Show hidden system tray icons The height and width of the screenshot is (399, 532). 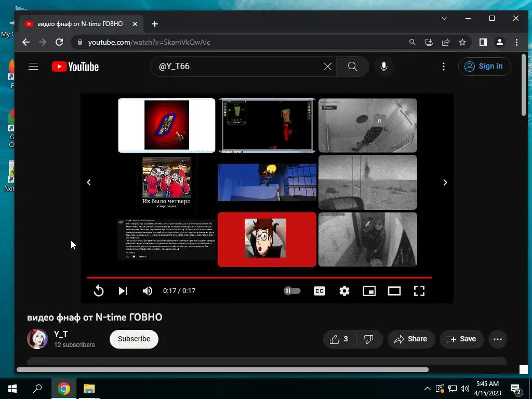428,389
